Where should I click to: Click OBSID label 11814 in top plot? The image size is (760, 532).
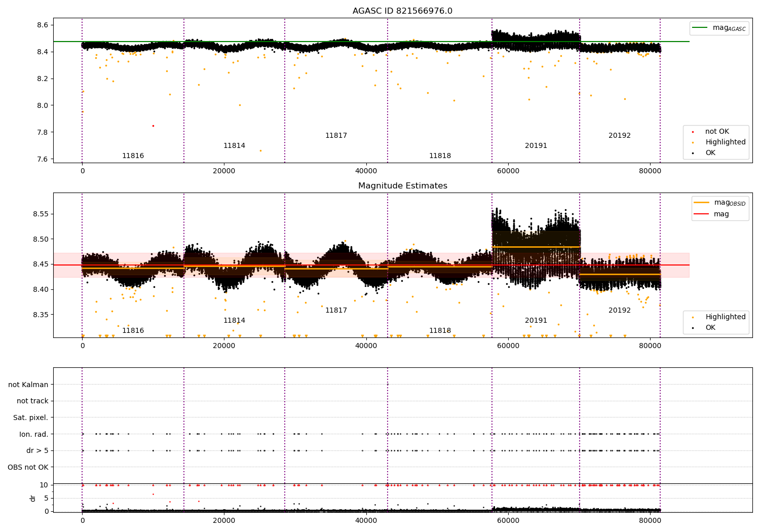[234, 146]
